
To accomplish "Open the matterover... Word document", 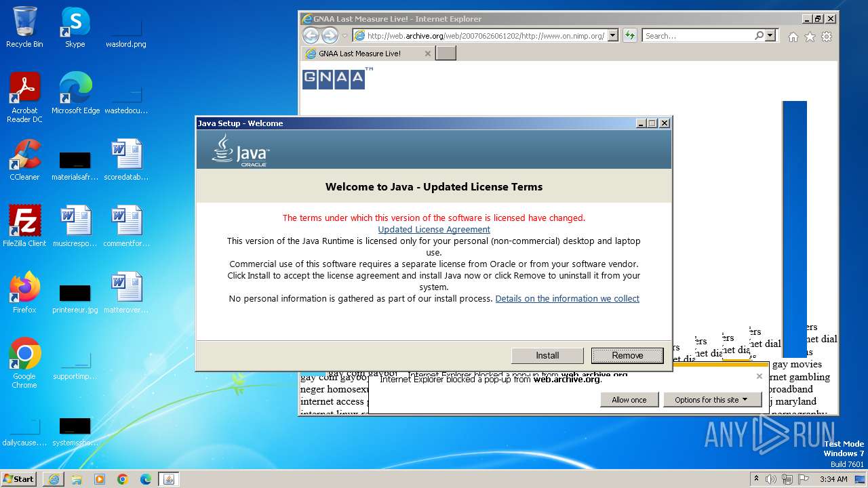I will click(x=125, y=293).
